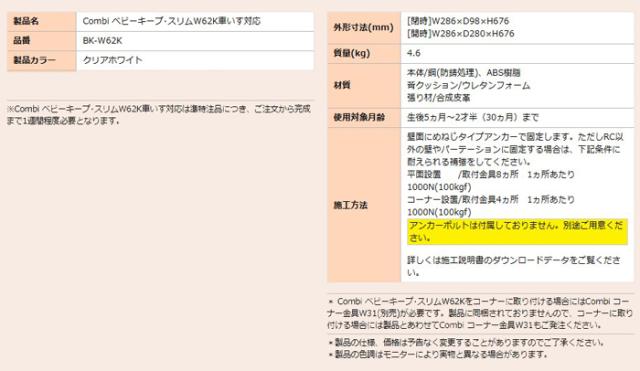Click the 外形寸法(mm) header cell

(364, 27)
